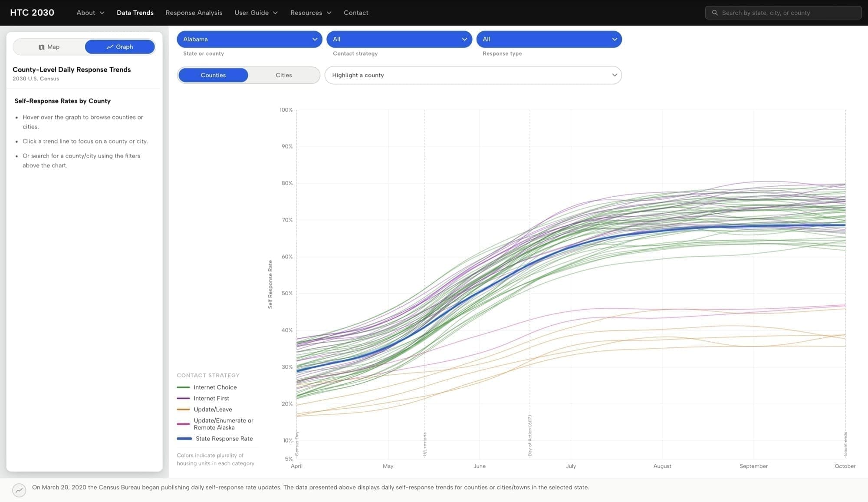Click the U/L restarts marker label
868x502 pixels.
click(425, 444)
